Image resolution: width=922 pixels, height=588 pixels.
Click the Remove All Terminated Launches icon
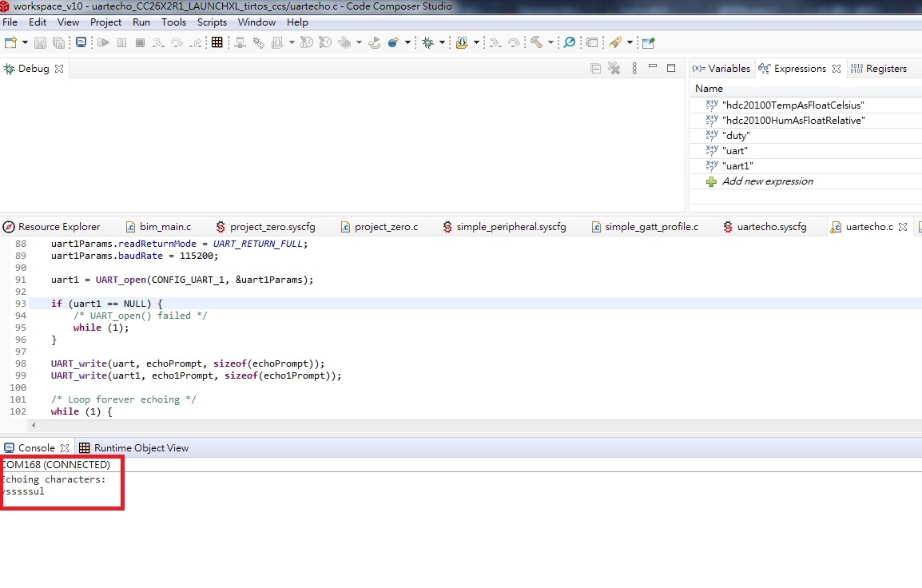pyautogui.click(x=614, y=69)
